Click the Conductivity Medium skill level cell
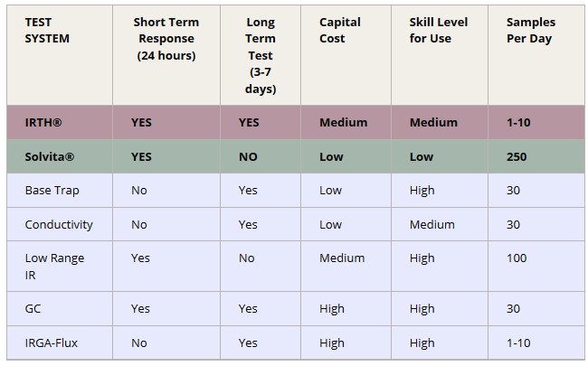This screenshot has width=588, height=366. (432, 224)
